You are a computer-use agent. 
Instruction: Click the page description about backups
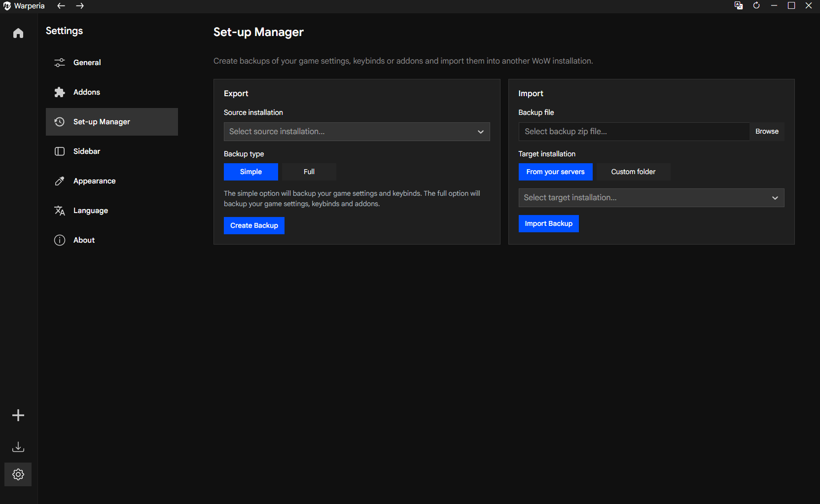click(403, 61)
